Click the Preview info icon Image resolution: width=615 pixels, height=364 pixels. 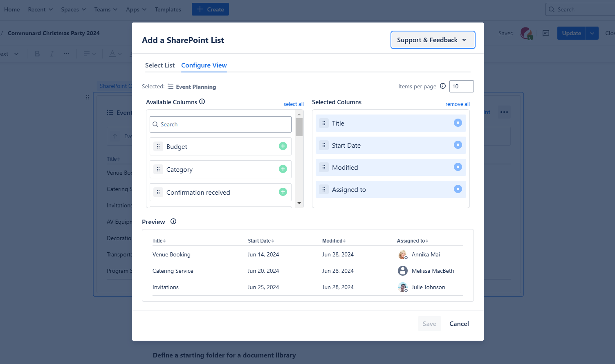click(x=173, y=221)
